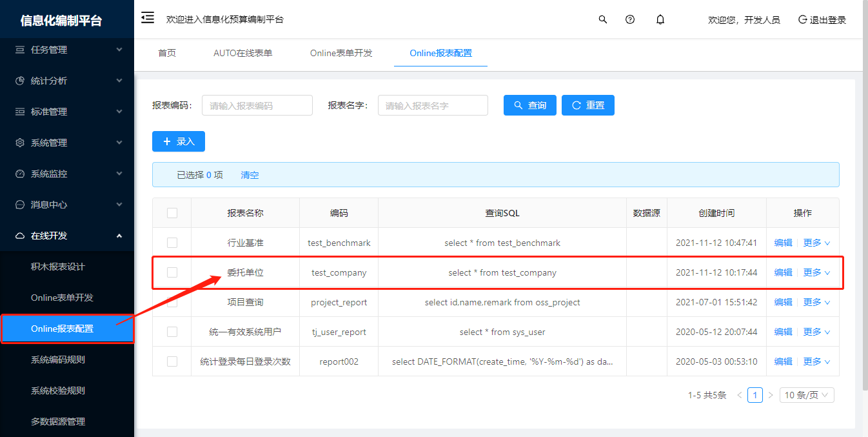Expand the 任务管理 menu chevron
The height and width of the screenshot is (437, 868).
click(x=119, y=50)
